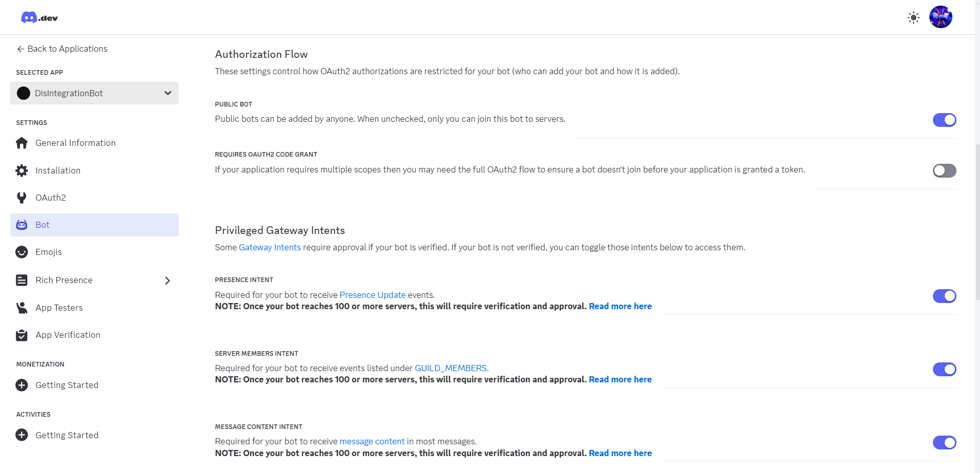Toggle the Message Content Intent switch
This screenshot has height=473, width=980.
click(944, 442)
